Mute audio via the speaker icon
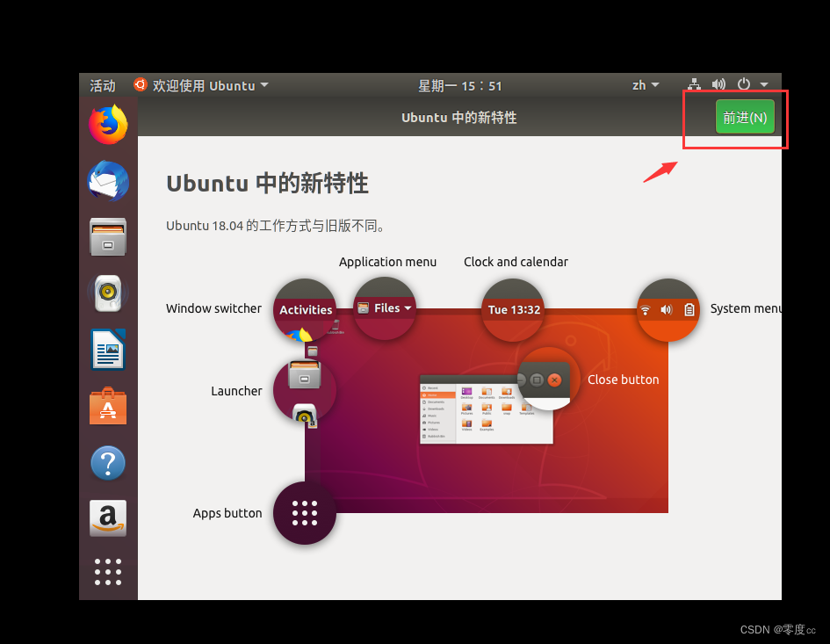 pos(718,83)
